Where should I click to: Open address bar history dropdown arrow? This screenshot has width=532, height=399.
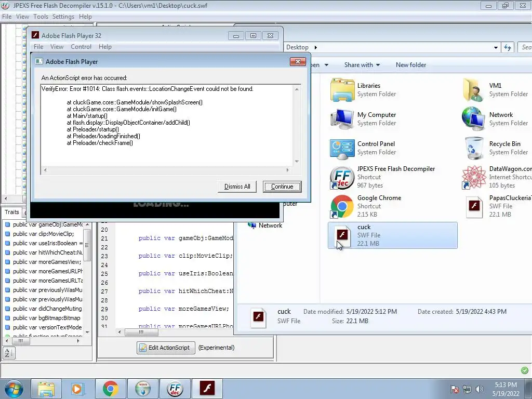click(496, 47)
